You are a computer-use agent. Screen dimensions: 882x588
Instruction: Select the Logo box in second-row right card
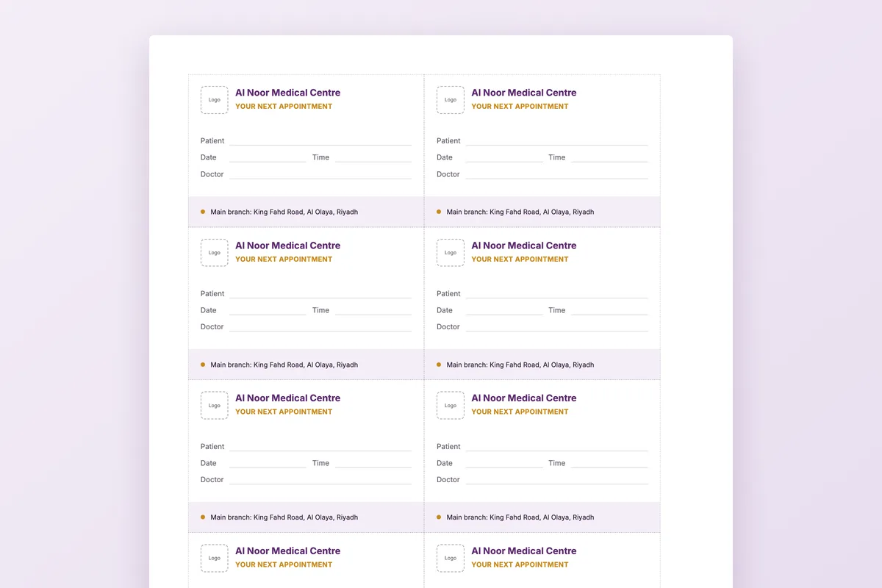pos(451,253)
